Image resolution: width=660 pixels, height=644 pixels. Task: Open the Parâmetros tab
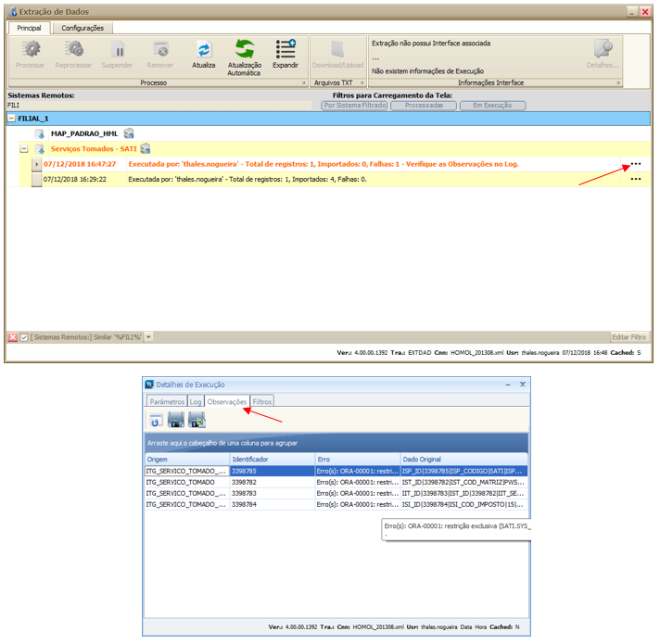point(167,401)
